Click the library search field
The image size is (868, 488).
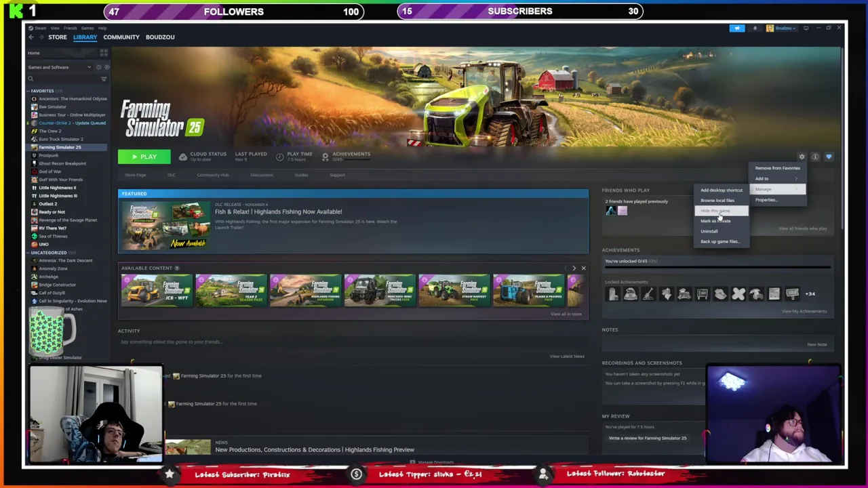click(x=62, y=79)
